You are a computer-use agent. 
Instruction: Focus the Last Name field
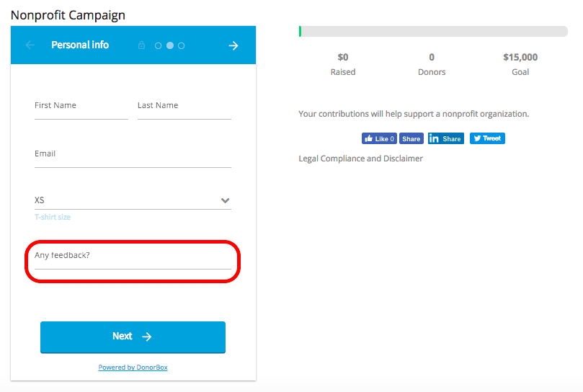click(184, 107)
